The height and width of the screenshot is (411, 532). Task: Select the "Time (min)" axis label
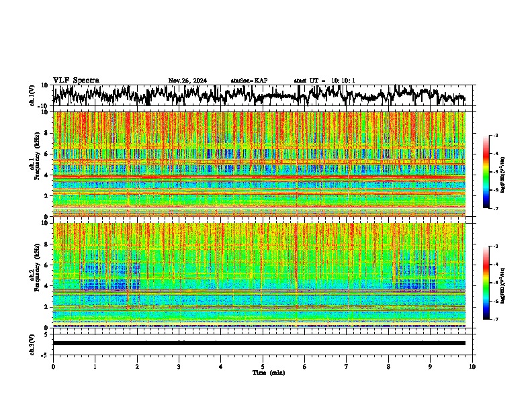pos(269,373)
